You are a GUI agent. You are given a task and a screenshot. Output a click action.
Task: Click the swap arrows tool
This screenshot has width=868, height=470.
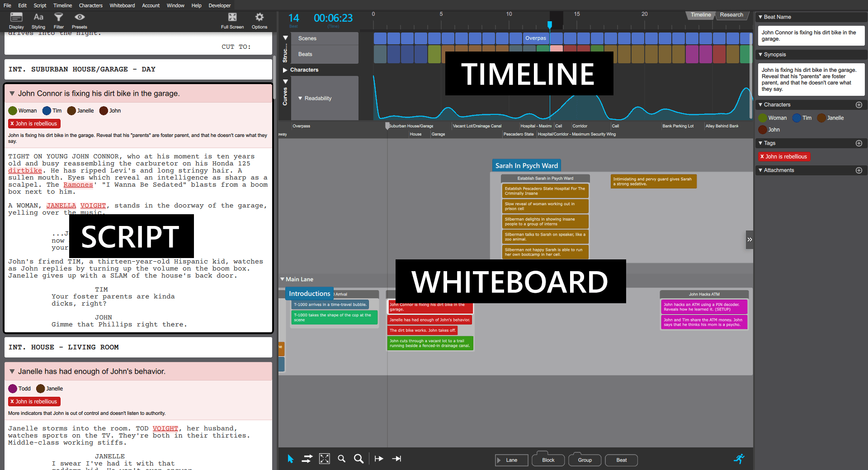[307, 459]
